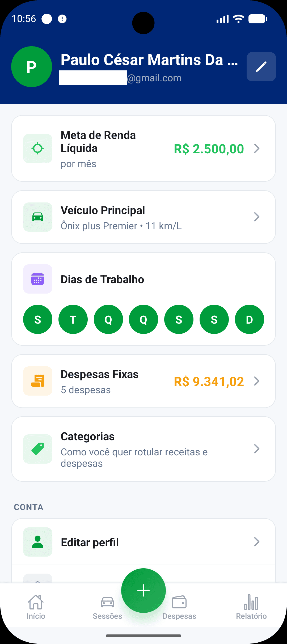Image resolution: width=287 pixels, height=644 pixels.
Task: Tap the orange receipt icon for Despesas Fixas
Action: pyautogui.click(x=38, y=381)
